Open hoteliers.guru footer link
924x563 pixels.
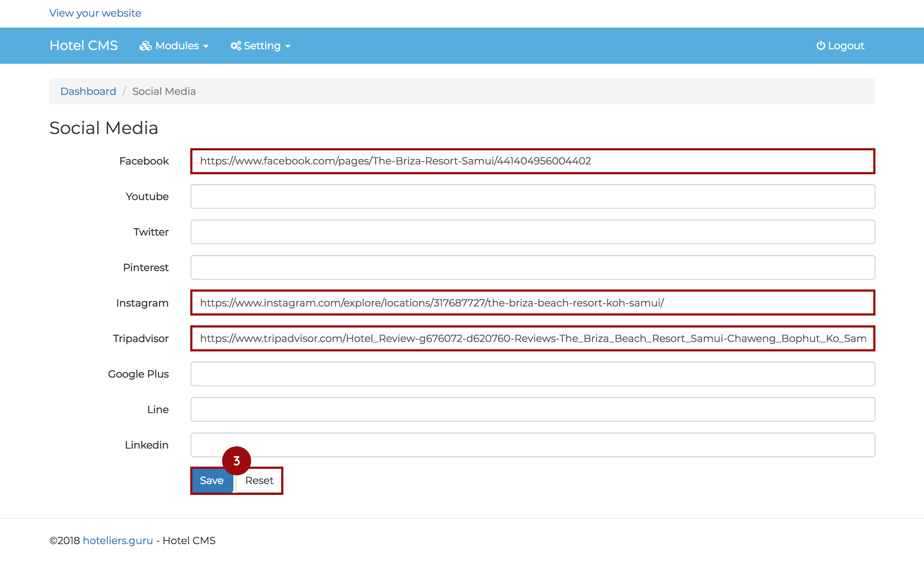[x=118, y=540]
